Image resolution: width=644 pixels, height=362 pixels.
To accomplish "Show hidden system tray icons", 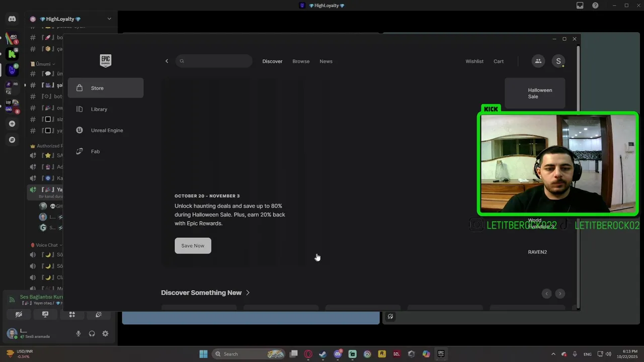I will point(553,354).
